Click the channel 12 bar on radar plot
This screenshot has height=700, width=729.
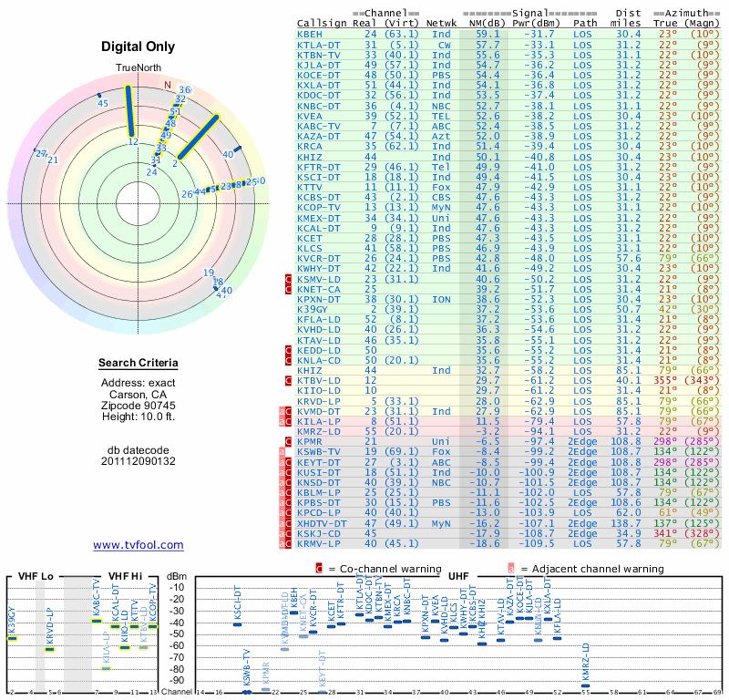[x=129, y=111]
